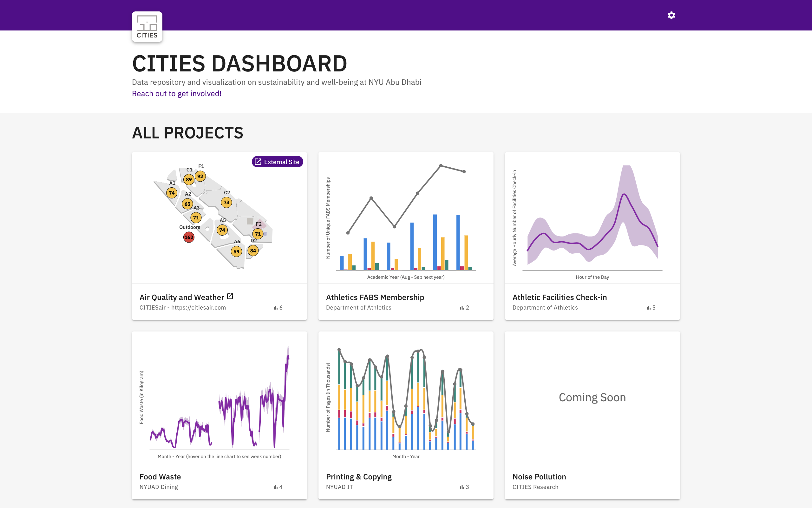
Task: Click chart count icon on Food Waste card
Action: [x=275, y=487]
